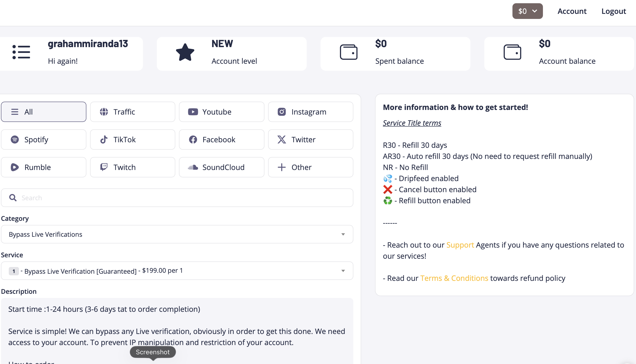Click the list menu icon beside grahammiranda13
Image resolution: width=636 pixels, height=364 pixels.
[21, 52]
